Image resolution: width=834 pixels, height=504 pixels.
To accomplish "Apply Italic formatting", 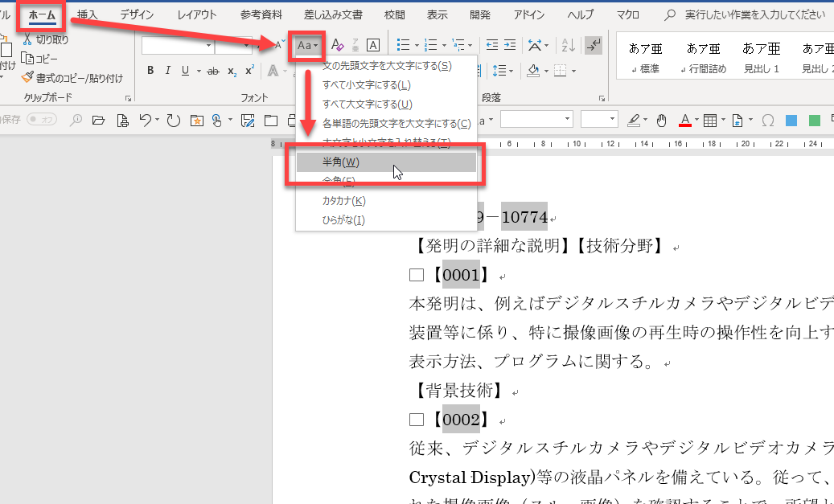I will (168, 71).
